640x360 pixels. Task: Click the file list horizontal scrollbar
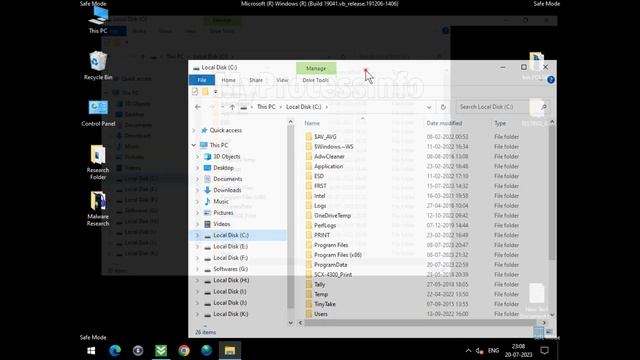(x=420, y=323)
